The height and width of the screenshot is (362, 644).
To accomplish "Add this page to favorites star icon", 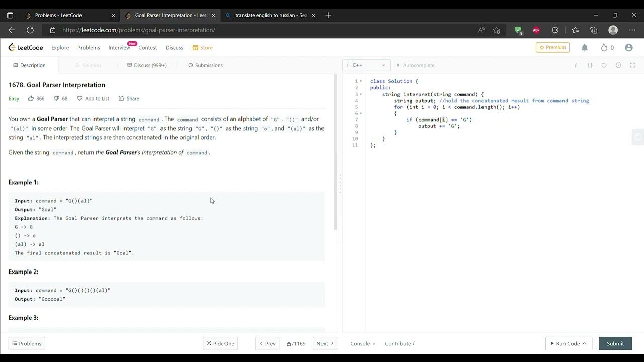I will pyautogui.click(x=497, y=30).
